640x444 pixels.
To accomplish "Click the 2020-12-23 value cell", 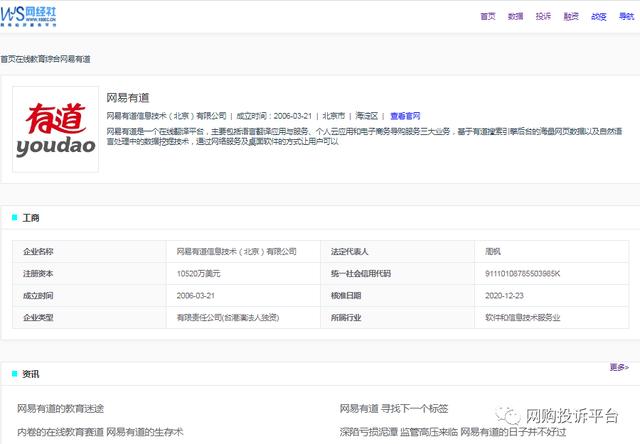I will tap(551, 295).
